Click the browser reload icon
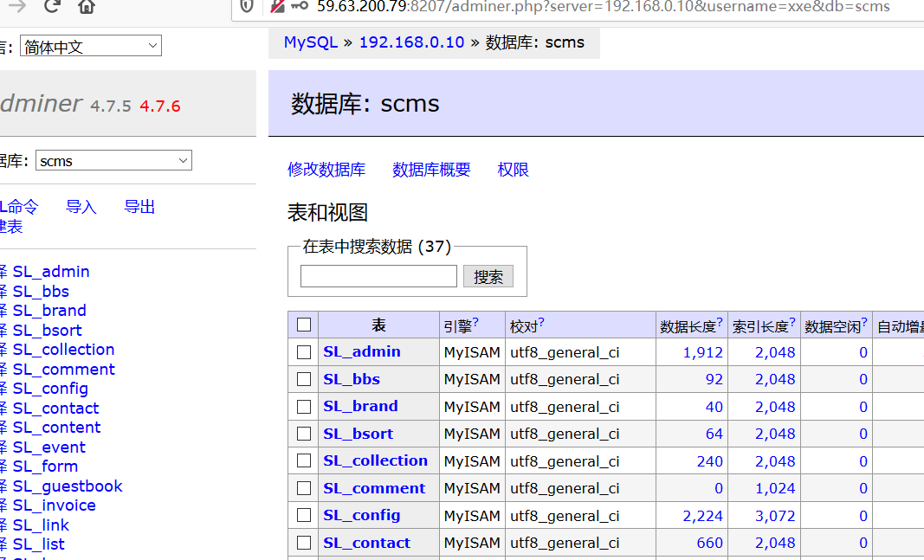 click(52, 6)
